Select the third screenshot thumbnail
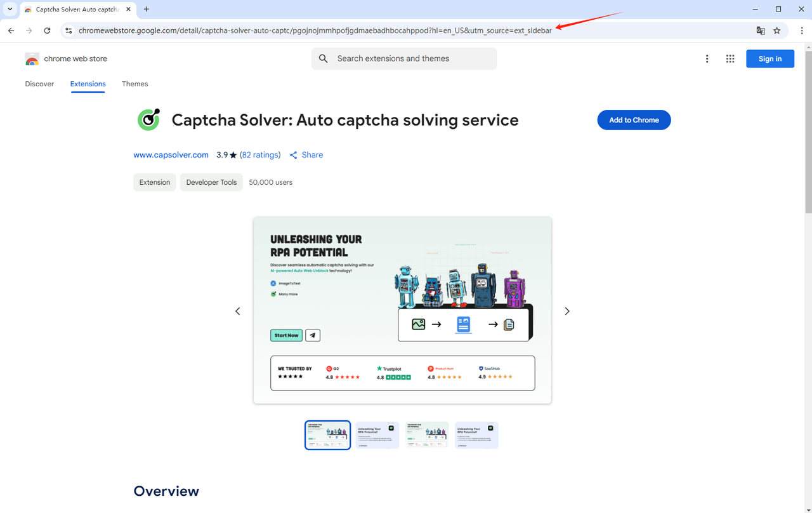The image size is (812, 513). 427,435
